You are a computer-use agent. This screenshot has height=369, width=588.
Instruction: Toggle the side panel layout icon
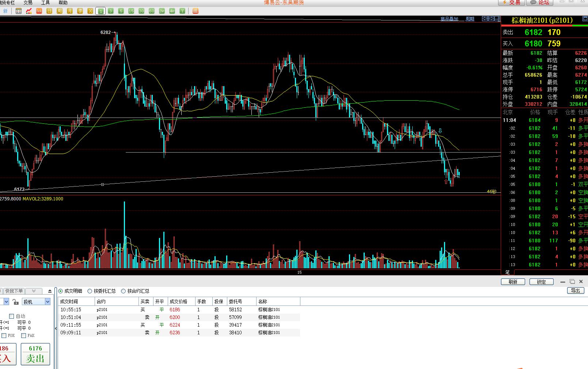click(x=497, y=19)
